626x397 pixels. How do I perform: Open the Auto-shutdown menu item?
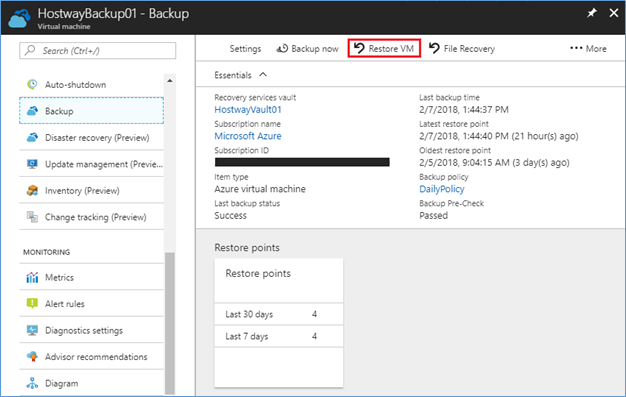(91, 84)
